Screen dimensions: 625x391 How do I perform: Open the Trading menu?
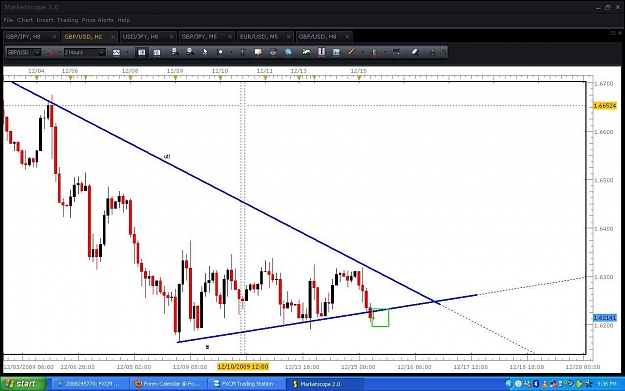pyautogui.click(x=67, y=20)
